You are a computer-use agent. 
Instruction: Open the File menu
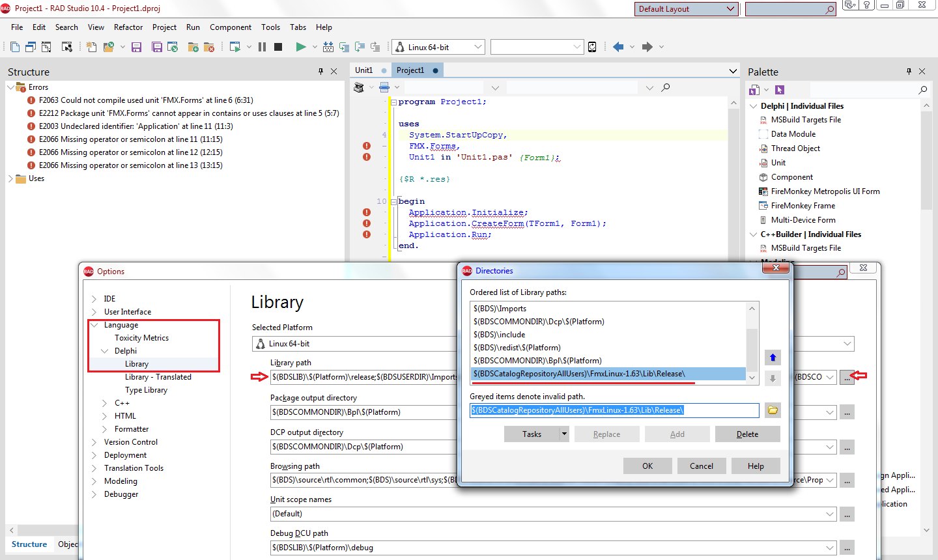coord(17,27)
